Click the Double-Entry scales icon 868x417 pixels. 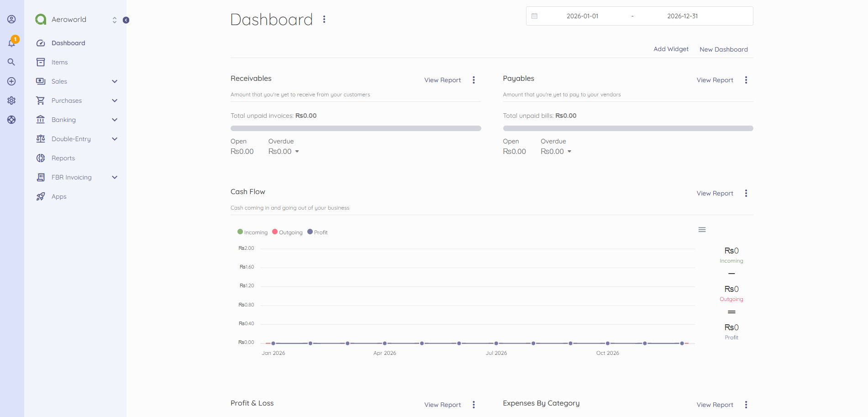pos(41,139)
